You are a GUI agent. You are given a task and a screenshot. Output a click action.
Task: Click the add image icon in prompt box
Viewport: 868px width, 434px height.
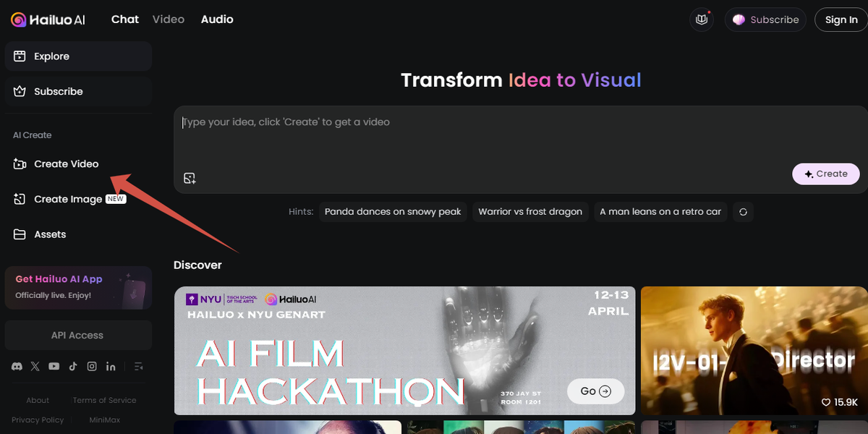190,178
